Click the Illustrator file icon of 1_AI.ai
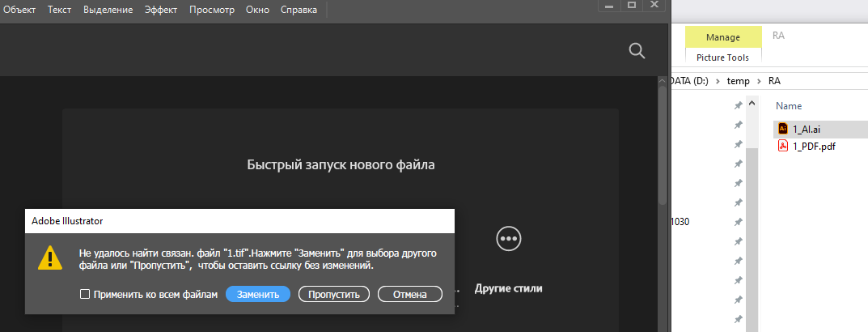The image size is (868, 332). tap(782, 129)
